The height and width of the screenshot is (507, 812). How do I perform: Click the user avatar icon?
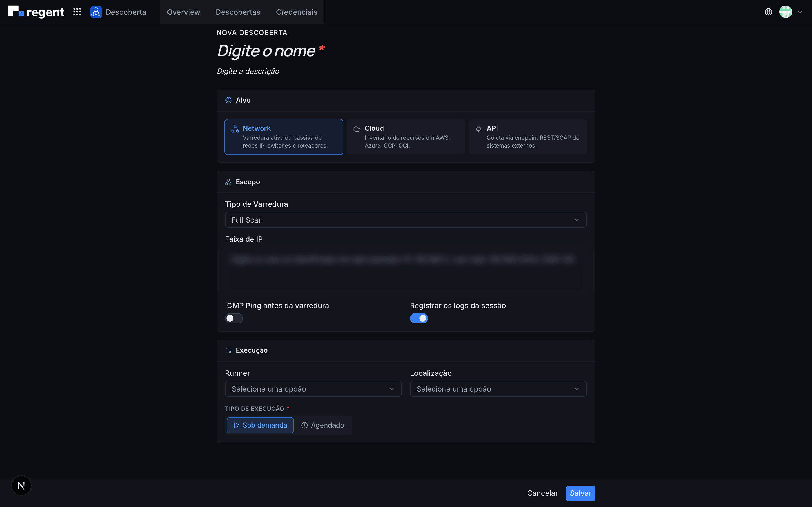click(x=785, y=12)
